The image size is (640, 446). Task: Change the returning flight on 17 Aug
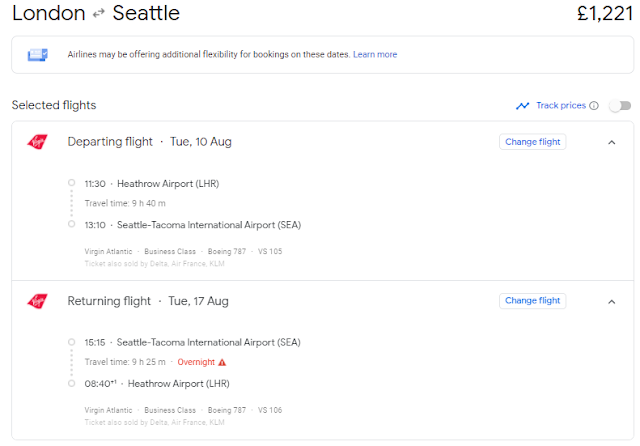[x=533, y=301]
